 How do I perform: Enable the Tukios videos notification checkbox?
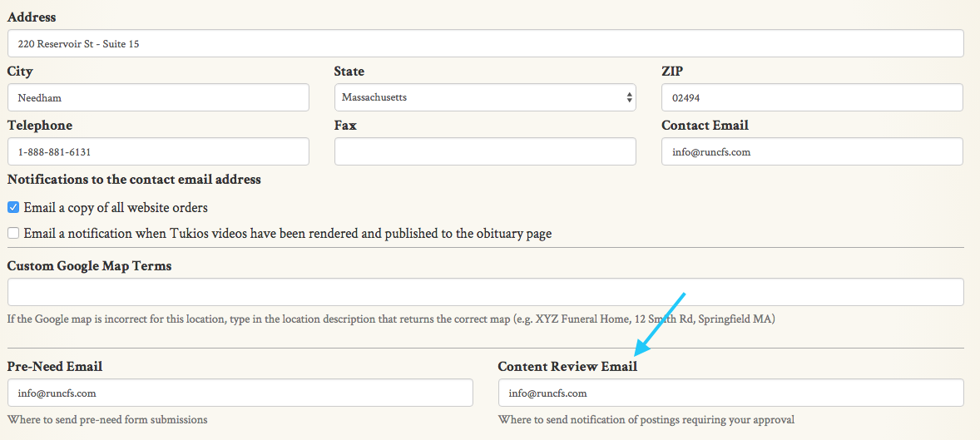(13, 234)
